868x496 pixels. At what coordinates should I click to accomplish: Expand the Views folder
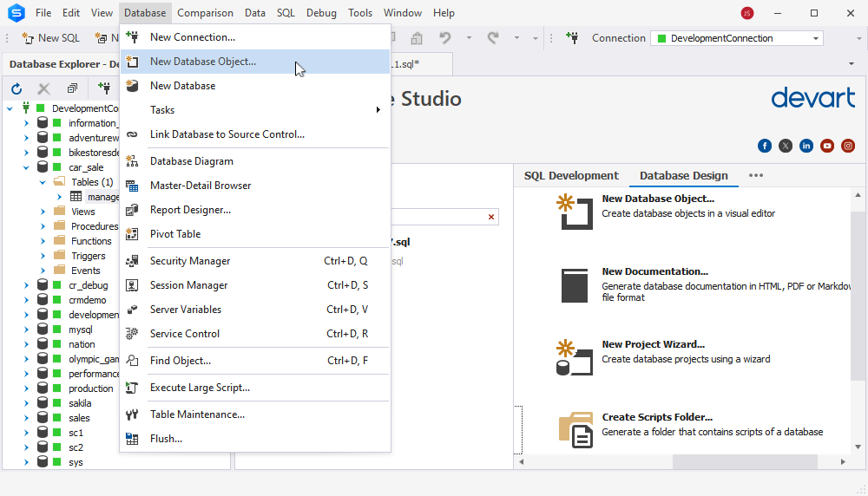(x=43, y=212)
